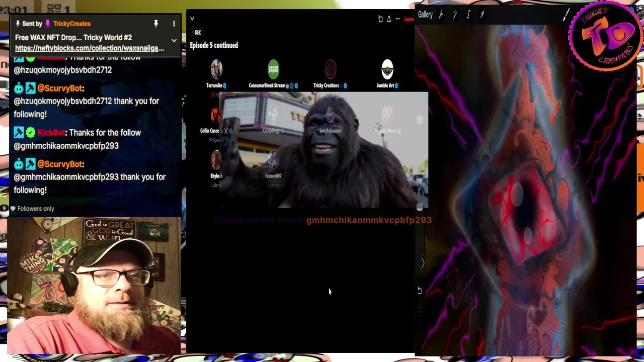Click the sidebar chevron handle in Procreate

(x=423, y=263)
